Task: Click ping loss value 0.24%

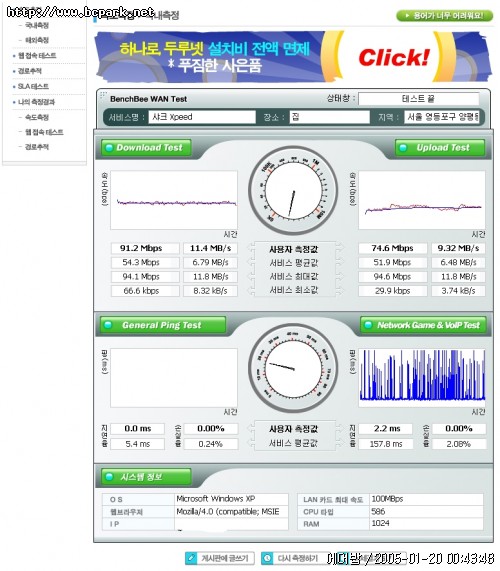Action: pyautogui.click(x=211, y=444)
